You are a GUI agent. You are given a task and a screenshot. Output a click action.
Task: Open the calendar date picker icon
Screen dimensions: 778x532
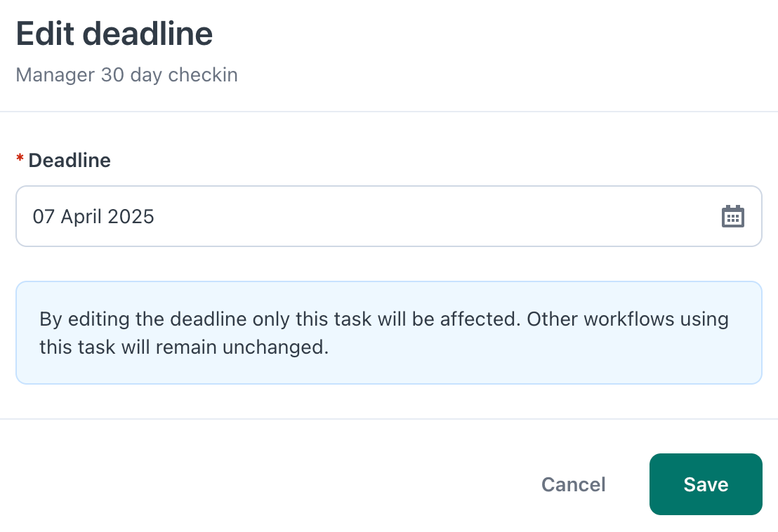point(732,216)
